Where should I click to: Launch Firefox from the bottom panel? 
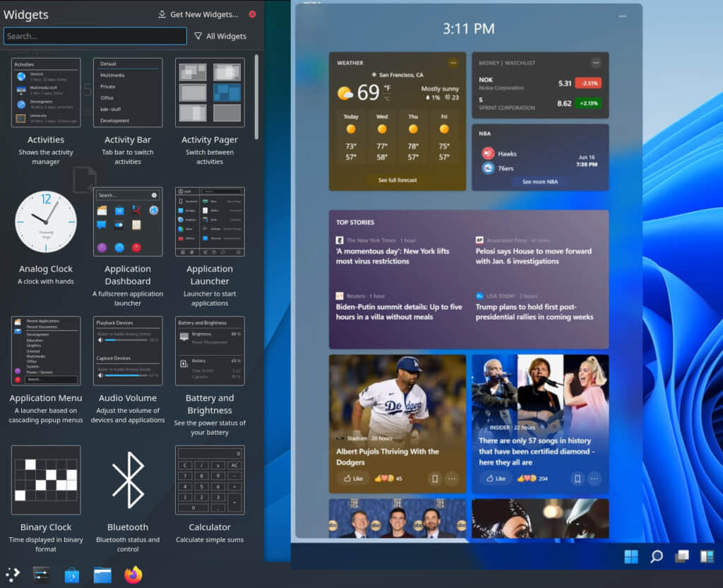(133, 575)
